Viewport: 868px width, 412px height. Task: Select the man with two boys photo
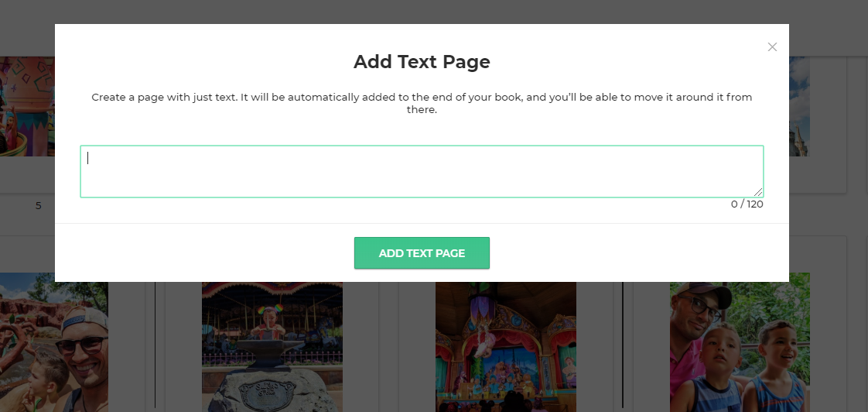tap(739, 347)
